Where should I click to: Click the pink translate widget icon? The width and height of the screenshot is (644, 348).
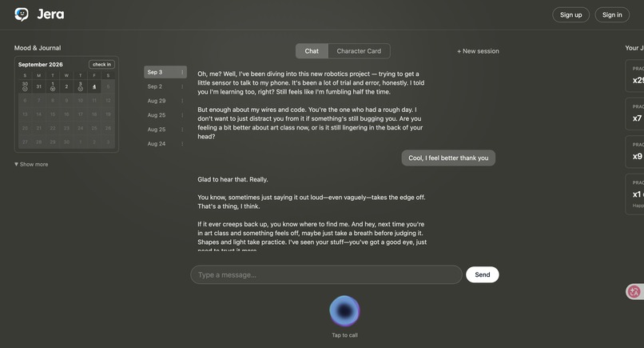pyautogui.click(x=634, y=292)
